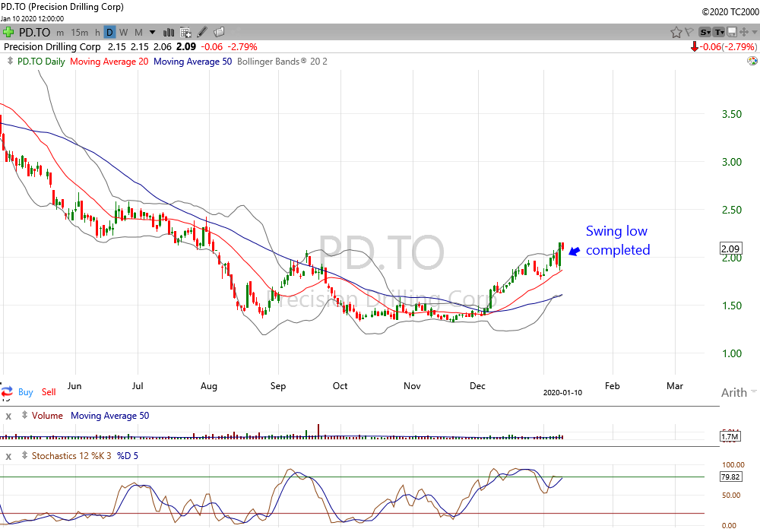
Task: Open the timeframe dropdown arrow
Action: coord(152,33)
